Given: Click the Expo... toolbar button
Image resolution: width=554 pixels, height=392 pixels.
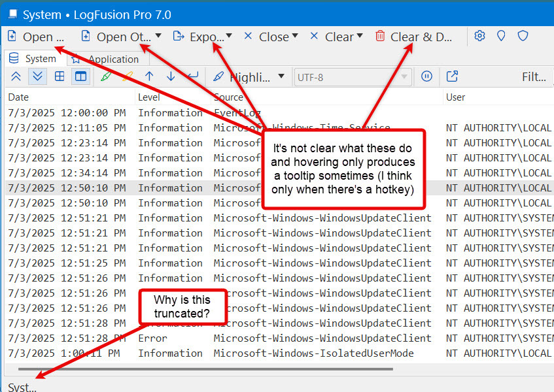Looking at the screenshot, I should click(198, 37).
